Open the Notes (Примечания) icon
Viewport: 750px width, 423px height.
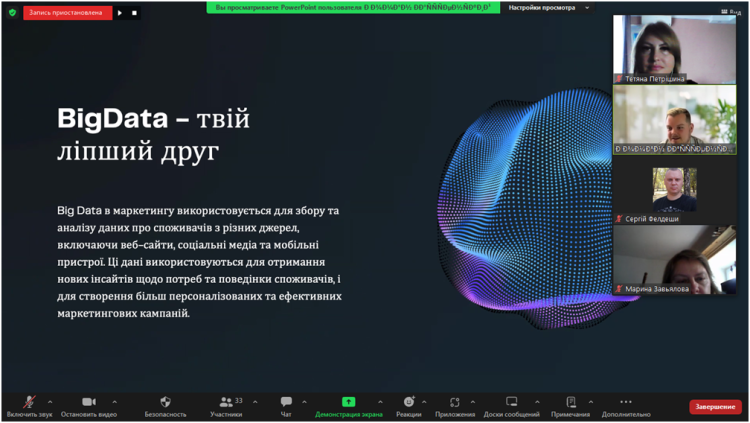point(570,402)
